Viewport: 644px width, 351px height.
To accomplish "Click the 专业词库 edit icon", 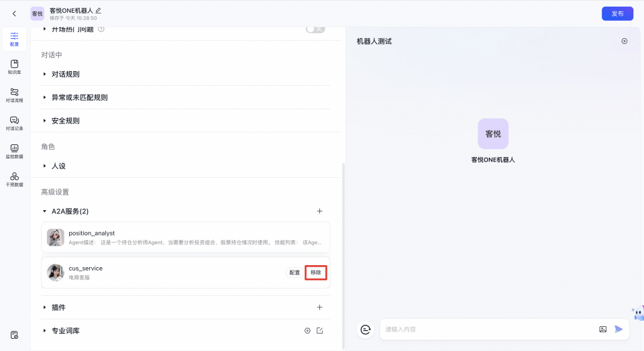I will (319, 331).
